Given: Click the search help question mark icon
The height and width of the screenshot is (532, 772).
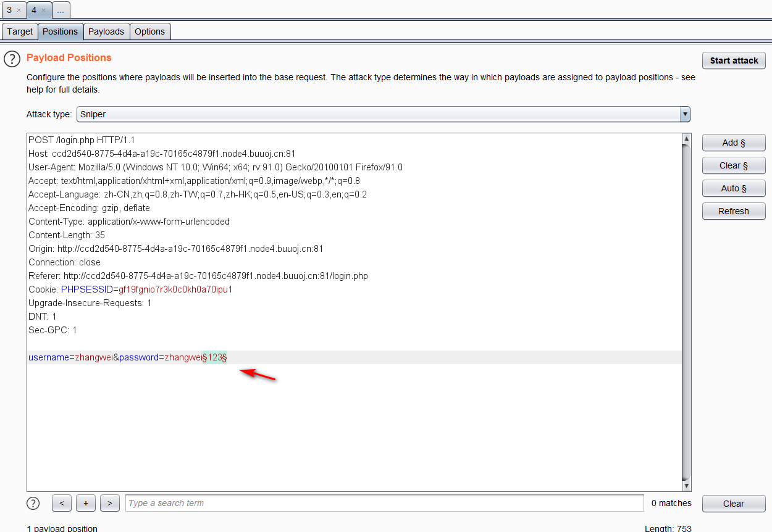Looking at the screenshot, I should coord(33,503).
